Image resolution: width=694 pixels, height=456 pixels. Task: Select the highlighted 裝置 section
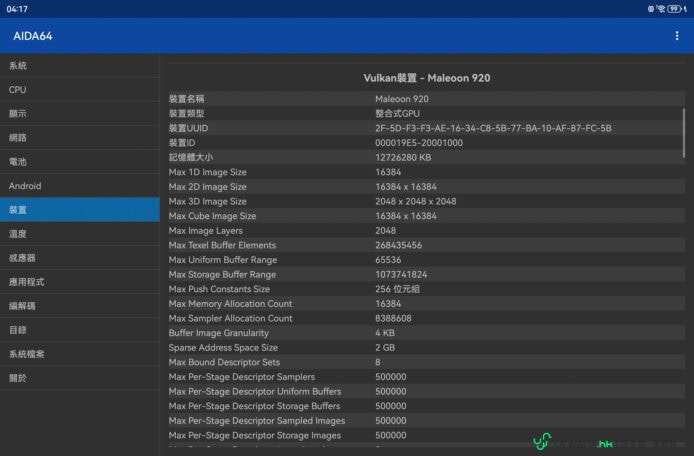tap(80, 210)
